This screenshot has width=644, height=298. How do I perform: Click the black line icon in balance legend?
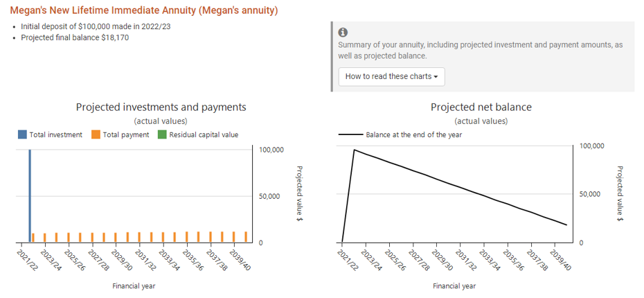pyautogui.click(x=350, y=134)
